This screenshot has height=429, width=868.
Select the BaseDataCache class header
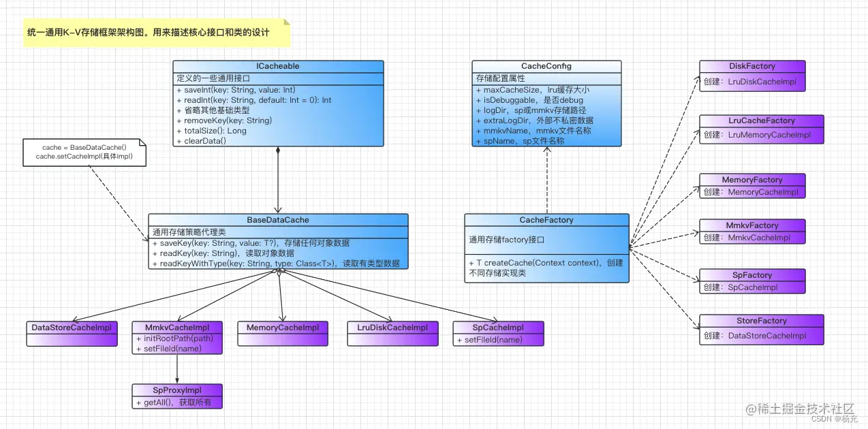pos(278,220)
